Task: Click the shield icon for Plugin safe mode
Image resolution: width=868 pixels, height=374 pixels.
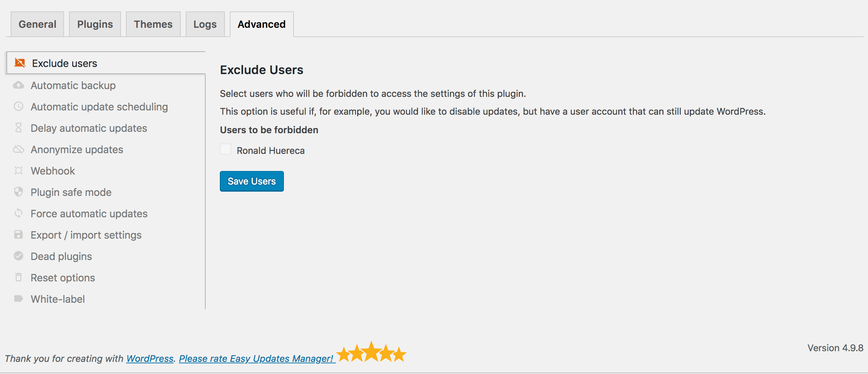Action: 18,192
